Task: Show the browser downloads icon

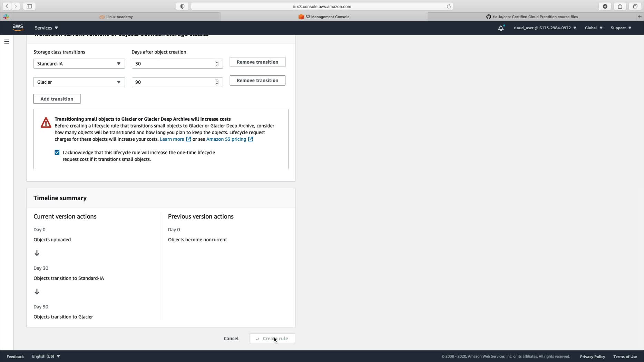Action: (605, 6)
